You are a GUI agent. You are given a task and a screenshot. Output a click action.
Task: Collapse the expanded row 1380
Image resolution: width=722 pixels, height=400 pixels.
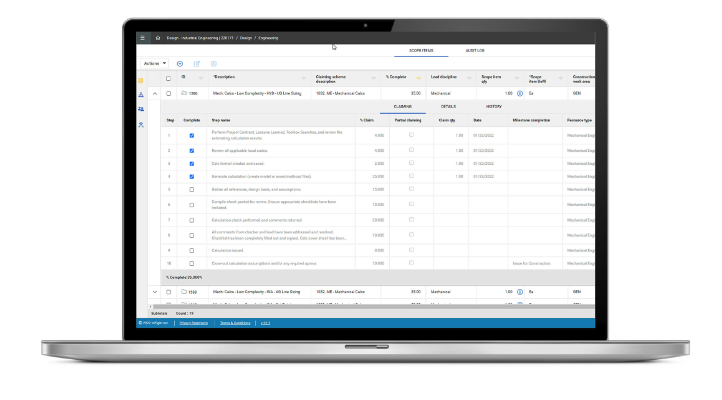155,93
